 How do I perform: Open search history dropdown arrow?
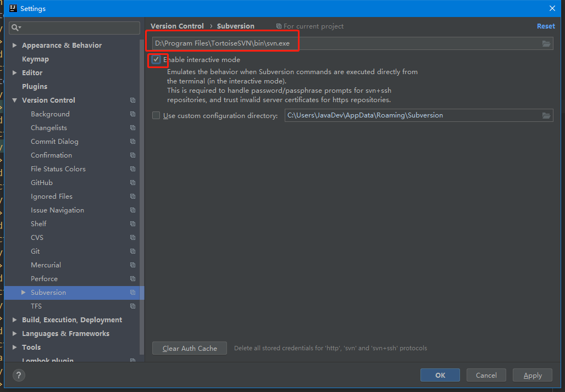click(x=20, y=27)
